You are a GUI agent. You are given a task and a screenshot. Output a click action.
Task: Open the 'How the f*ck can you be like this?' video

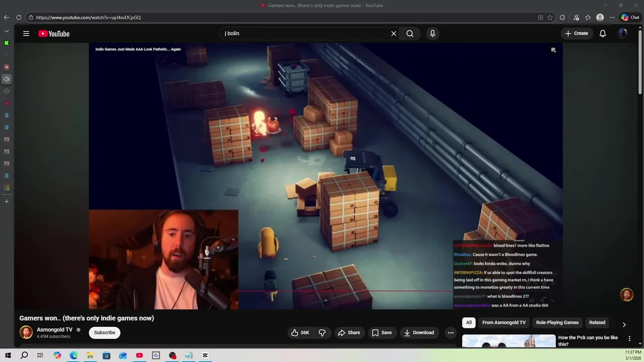(x=588, y=341)
